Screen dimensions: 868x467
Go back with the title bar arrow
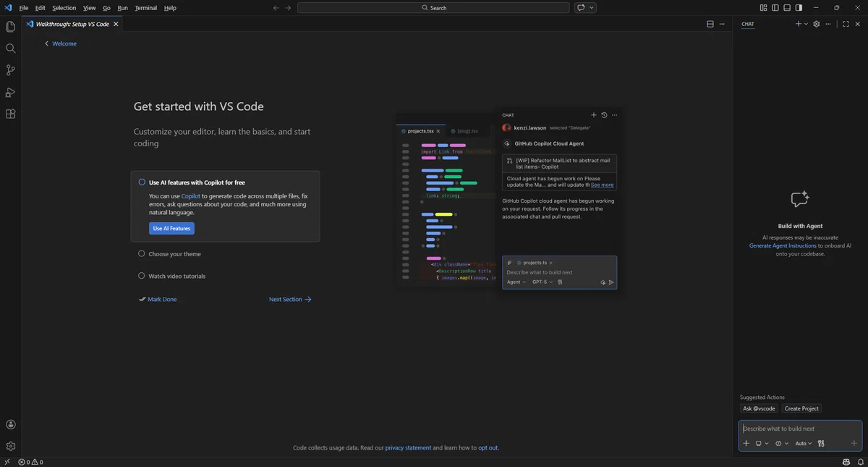pyautogui.click(x=276, y=8)
